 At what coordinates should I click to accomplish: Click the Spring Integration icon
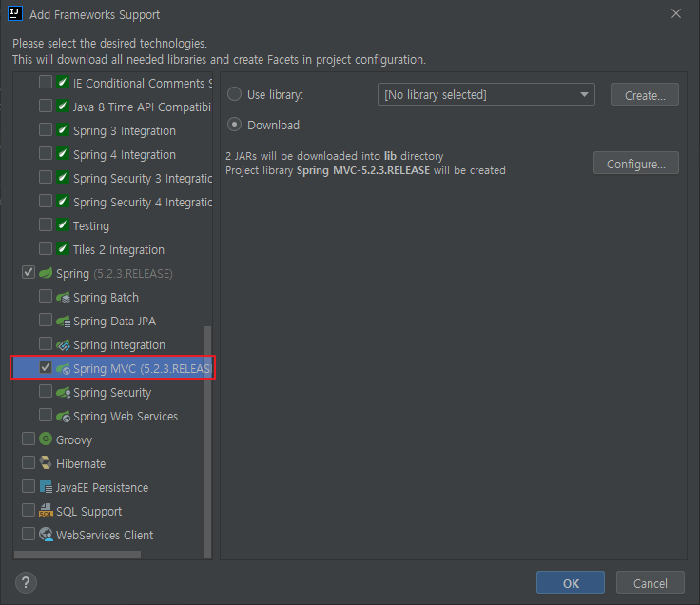(x=63, y=344)
